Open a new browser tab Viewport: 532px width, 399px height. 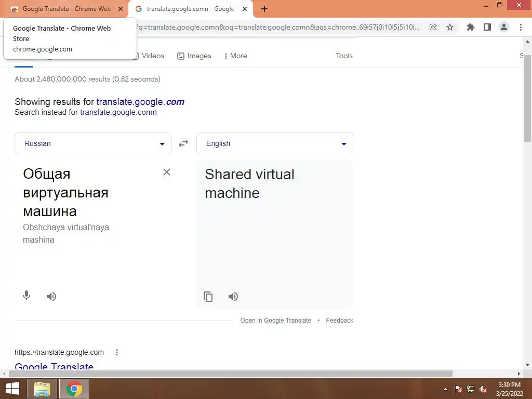click(x=264, y=9)
